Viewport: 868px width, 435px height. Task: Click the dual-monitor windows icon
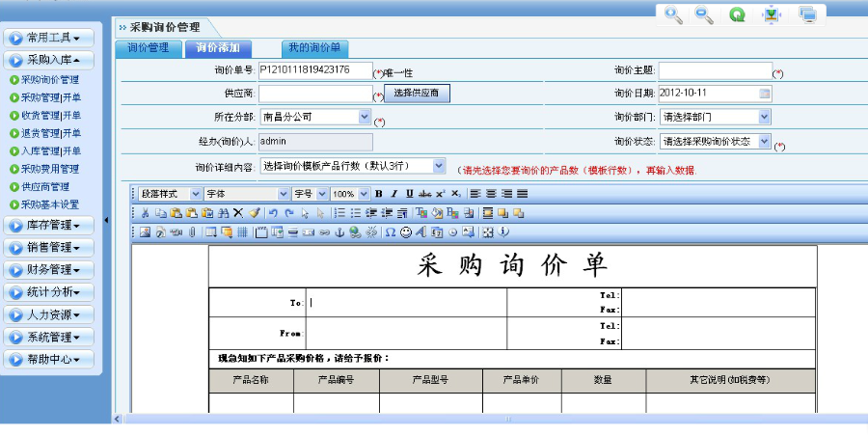[x=807, y=14]
